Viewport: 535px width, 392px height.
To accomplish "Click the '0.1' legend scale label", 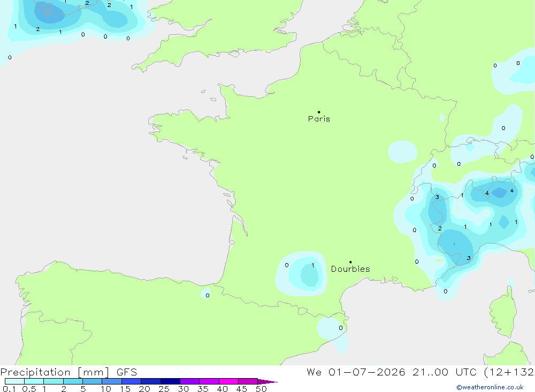I will point(9,389).
